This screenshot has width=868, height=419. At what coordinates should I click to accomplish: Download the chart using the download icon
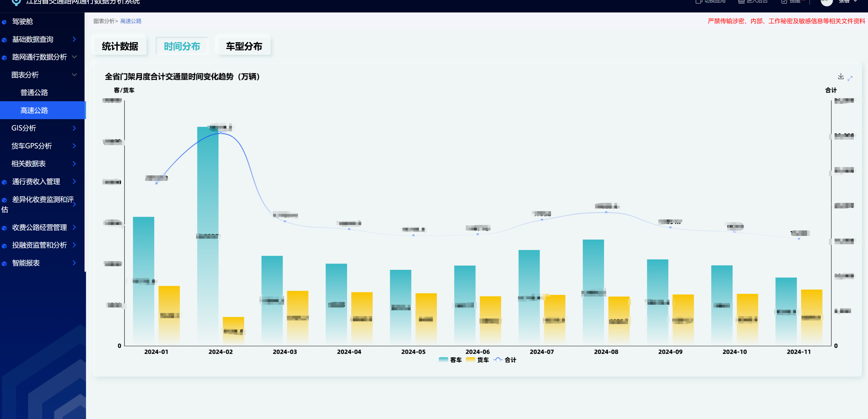click(x=841, y=76)
